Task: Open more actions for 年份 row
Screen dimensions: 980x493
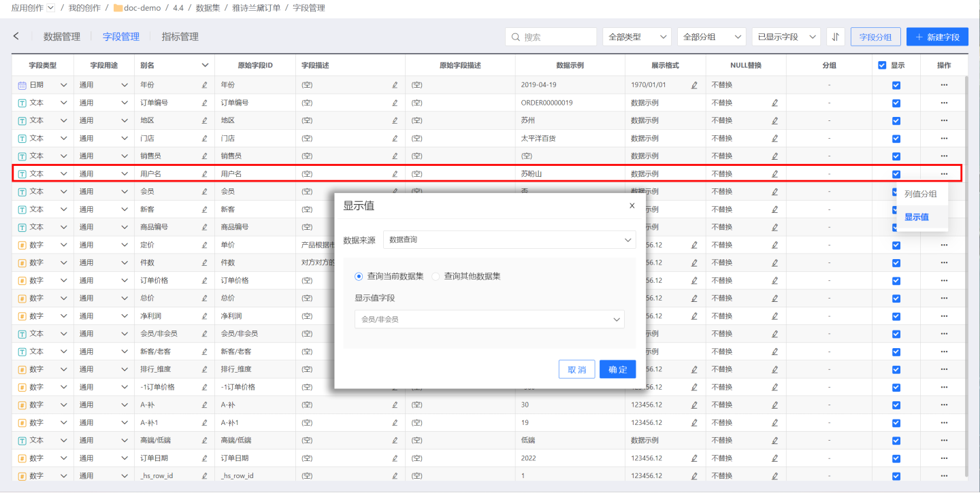Action: [x=943, y=85]
